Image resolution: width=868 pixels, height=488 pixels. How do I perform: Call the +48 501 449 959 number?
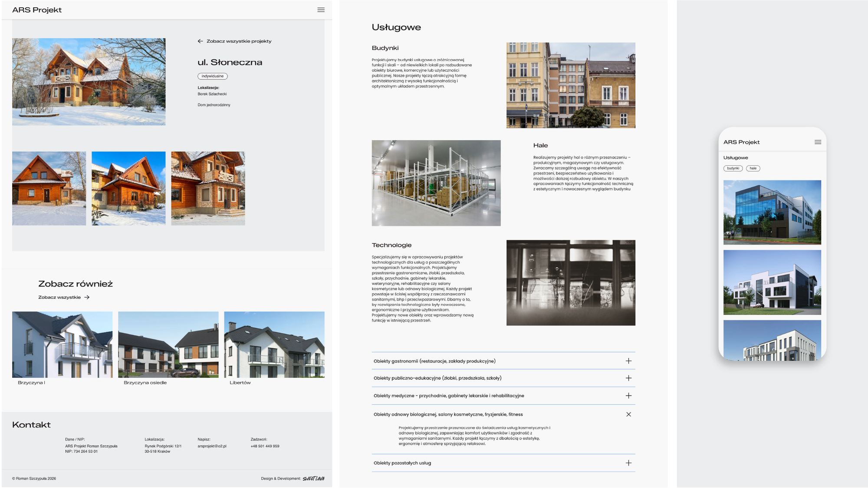click(265, 446)
